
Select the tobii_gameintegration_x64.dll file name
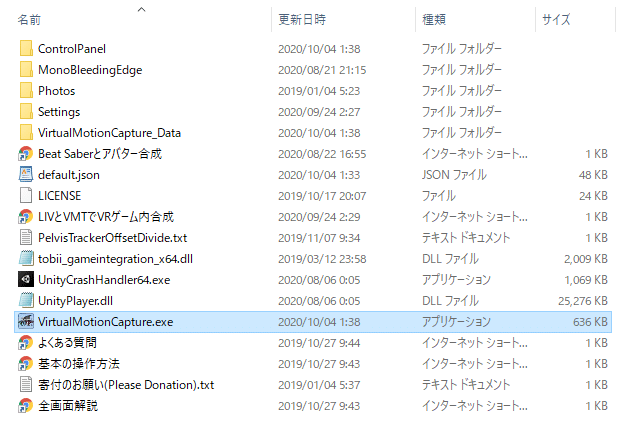point(115,258)
